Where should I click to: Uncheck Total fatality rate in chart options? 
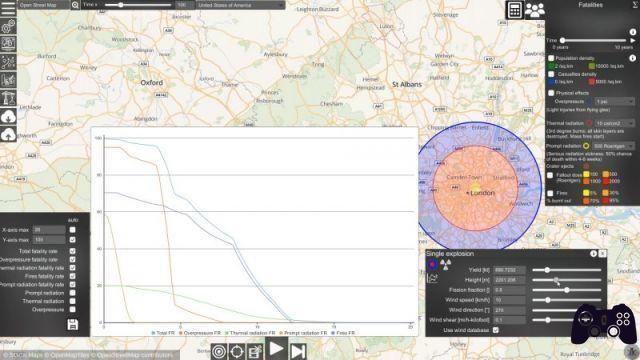(72, 251)
